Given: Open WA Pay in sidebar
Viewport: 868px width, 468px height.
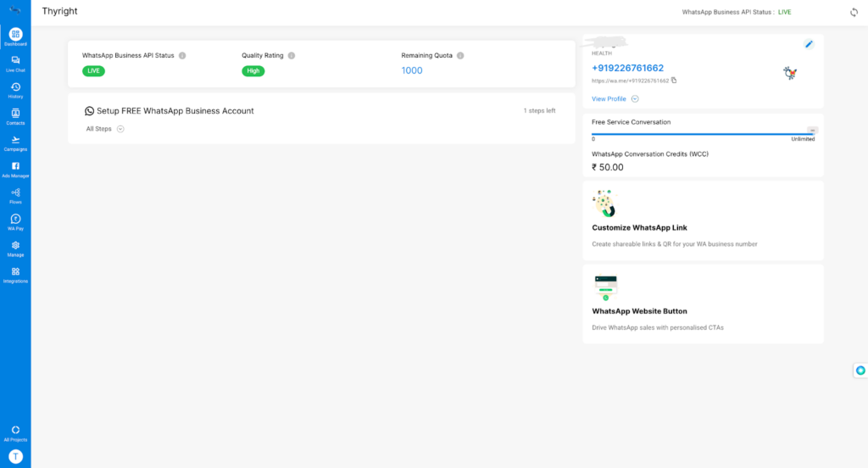Looking at the screenshot, I should [15, 221].
